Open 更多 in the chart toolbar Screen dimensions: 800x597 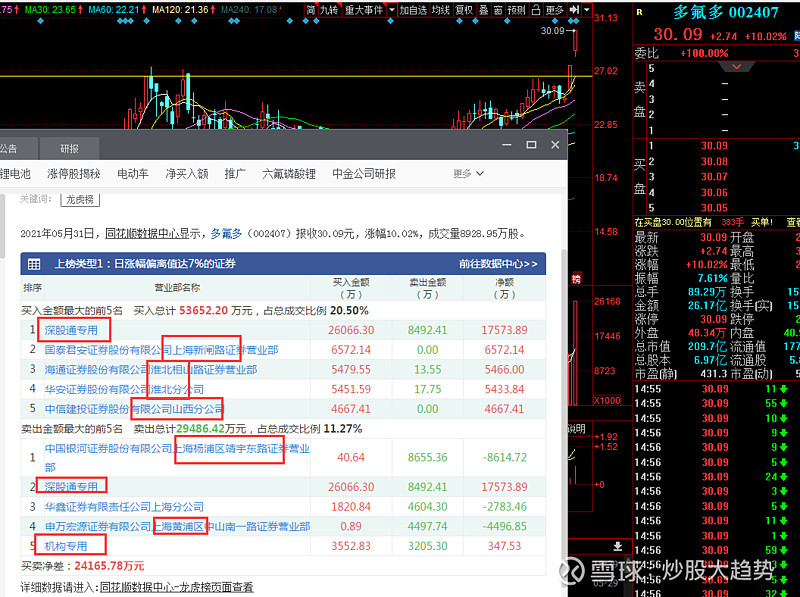[x=555, y=10]
